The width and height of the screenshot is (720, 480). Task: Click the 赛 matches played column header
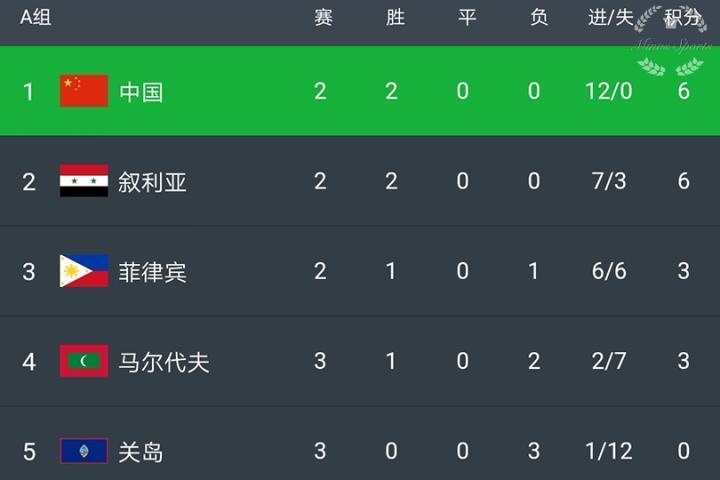pyautogui.click(x=323, y=18)
